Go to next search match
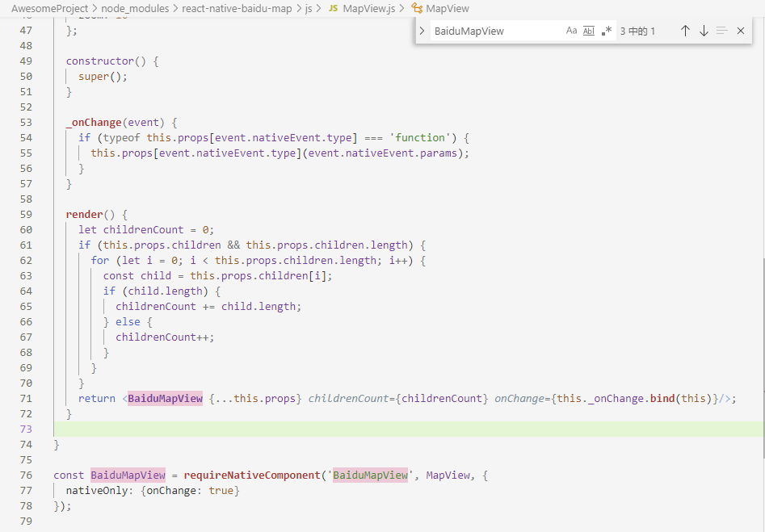The height and width of the screenshot is (532, 765). [704, 30]
